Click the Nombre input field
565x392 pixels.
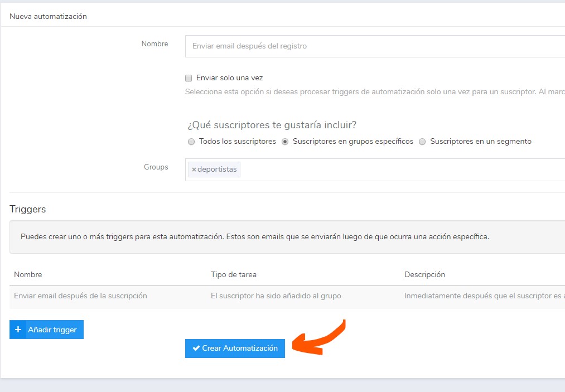point(375,46)
